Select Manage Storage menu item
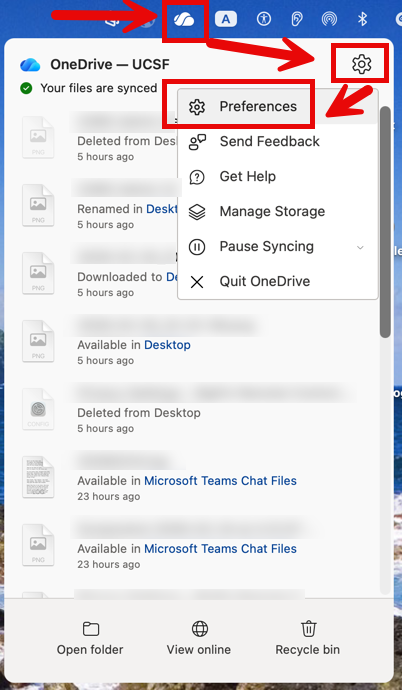The width and height of the screenshot is (402, 690). 278,211
